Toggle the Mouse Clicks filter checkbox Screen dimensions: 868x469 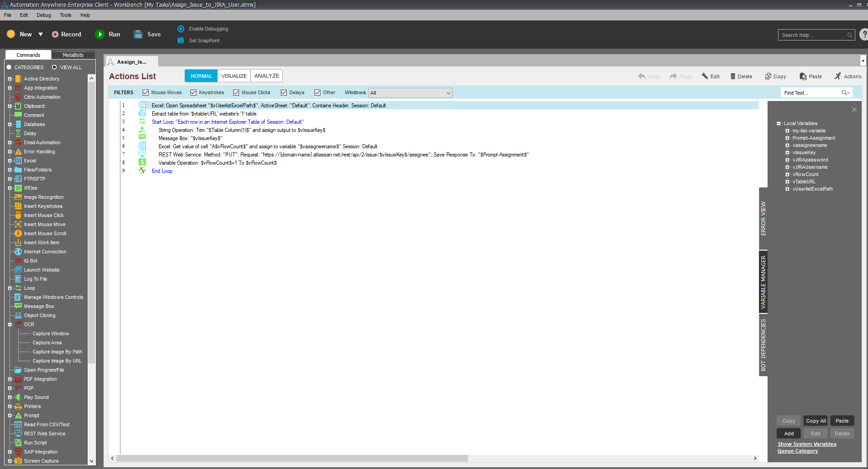coord(236,93)
